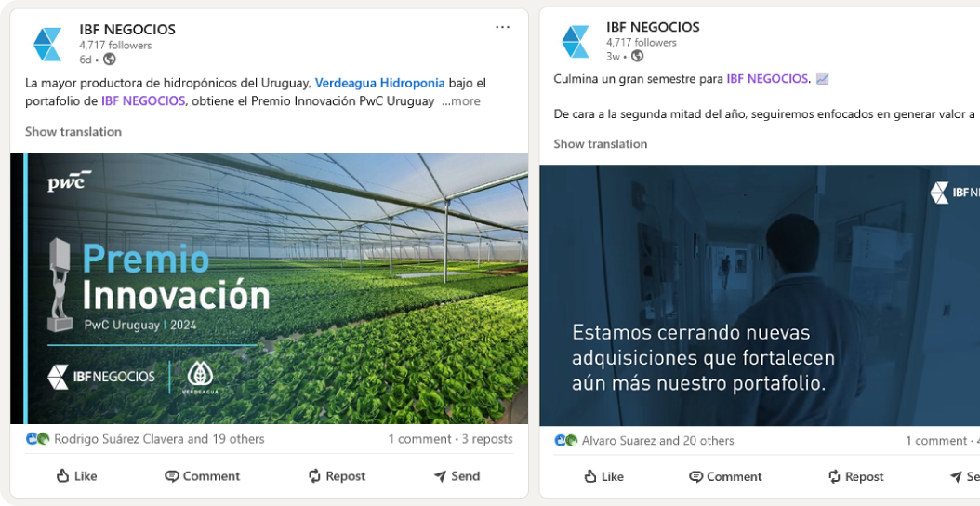980x506 pixels.
Task: Show translation of the second post
Action: (600, 144)
